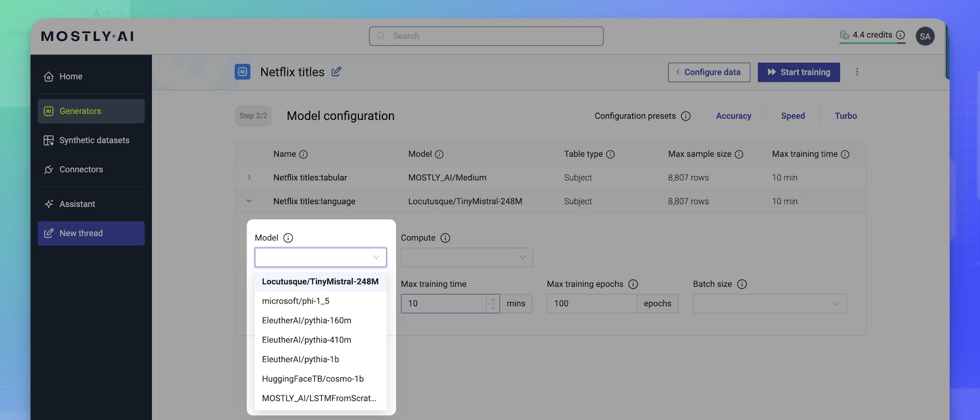The height and width of the screenshot is (420, 980).
Task: Show info for Max sample size column
Action: 739,154
